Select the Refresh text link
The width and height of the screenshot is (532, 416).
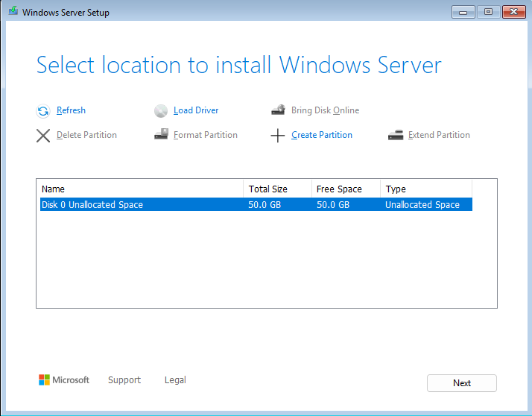pos(71,110)
